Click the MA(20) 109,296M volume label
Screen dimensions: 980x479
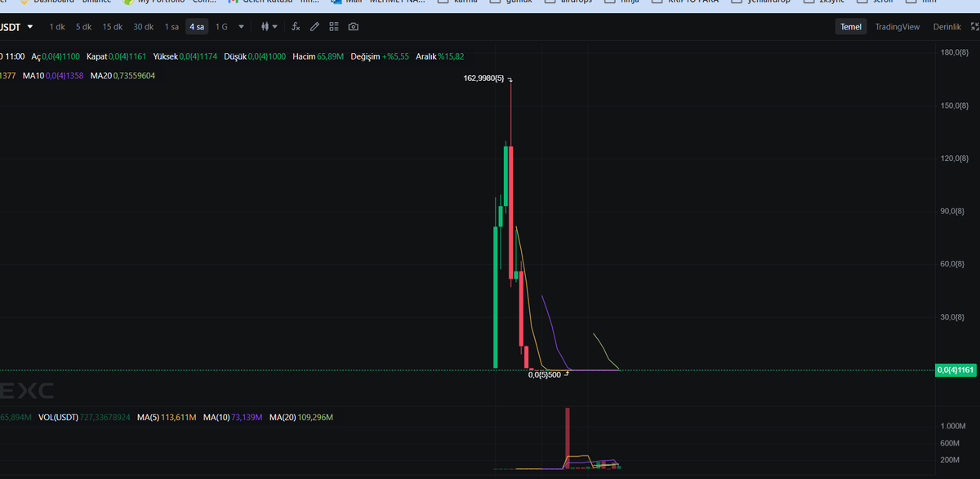(x=301, y=417)
